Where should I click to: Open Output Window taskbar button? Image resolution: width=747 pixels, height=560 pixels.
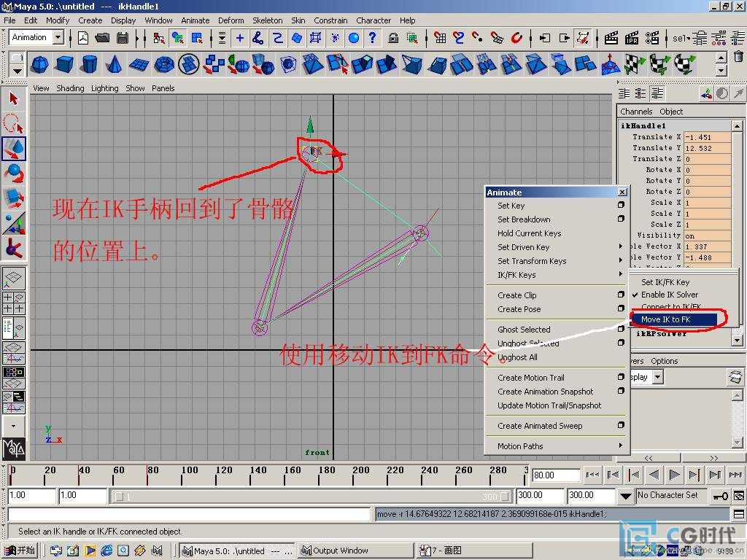355,551
